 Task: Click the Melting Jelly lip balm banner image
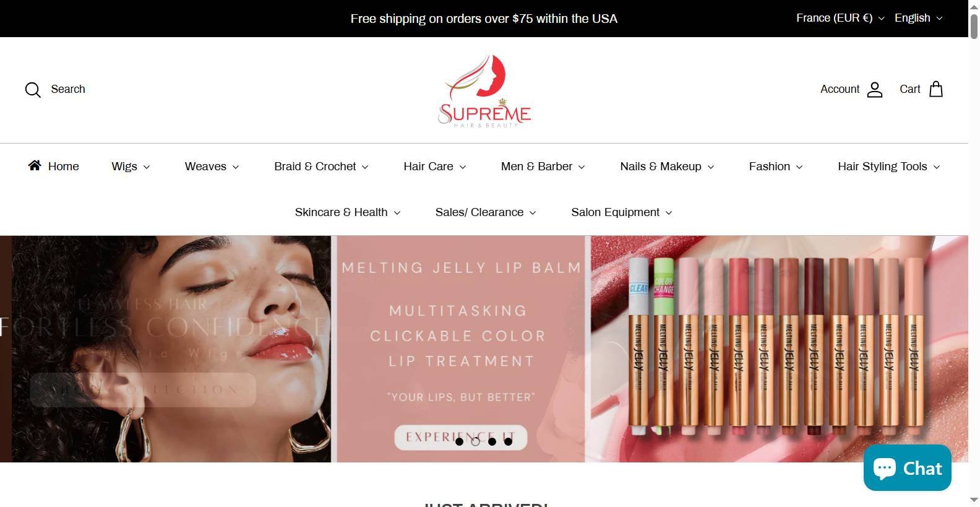click(x=653, y=349)
